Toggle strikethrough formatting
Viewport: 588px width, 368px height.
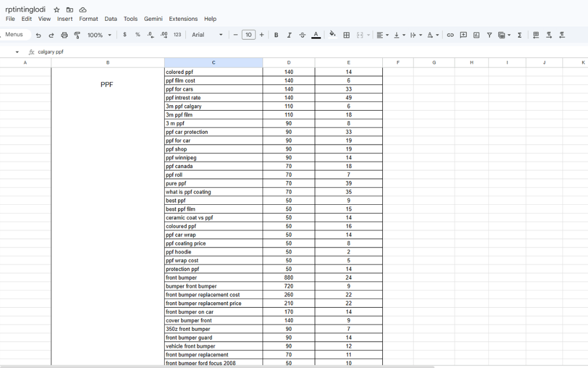point(302,35)
